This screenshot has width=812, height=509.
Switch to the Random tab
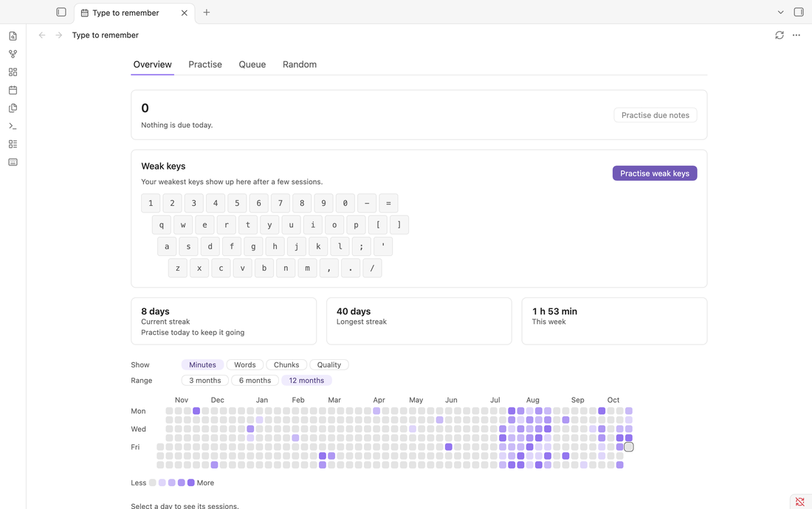[x=299, y=65]
